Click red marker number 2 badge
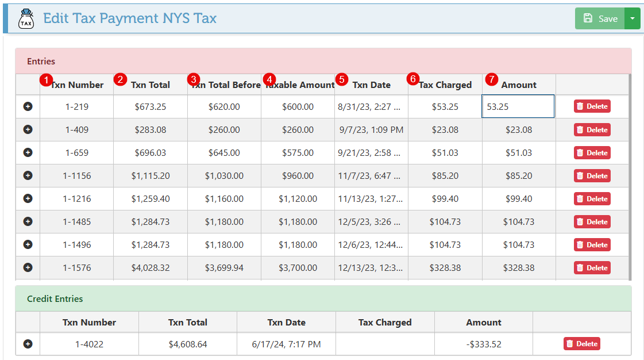Screen dimensions: 644x360 (120, 79)
